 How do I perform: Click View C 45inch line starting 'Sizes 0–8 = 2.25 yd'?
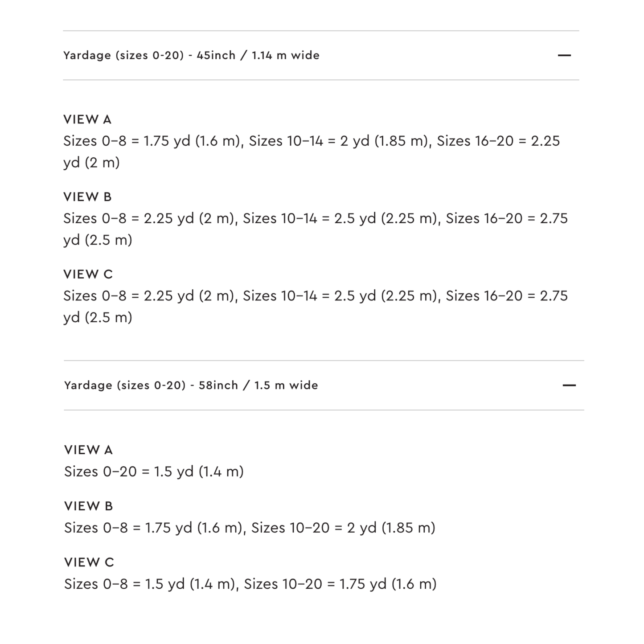point(316,296)
